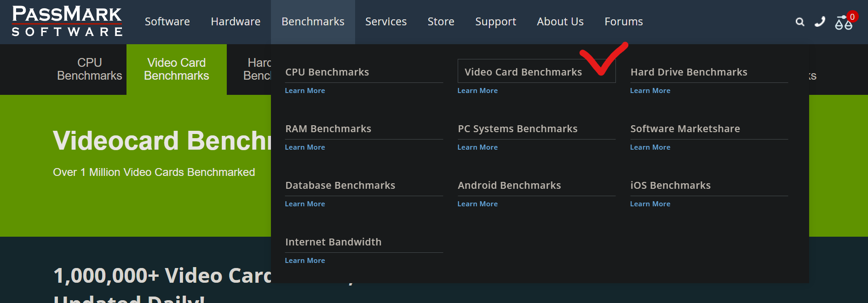The width and height of the screenshot is (868, 303).
Task: Open Hard Drive Benchmarks in the dropdown
Action: pos(689,72)
